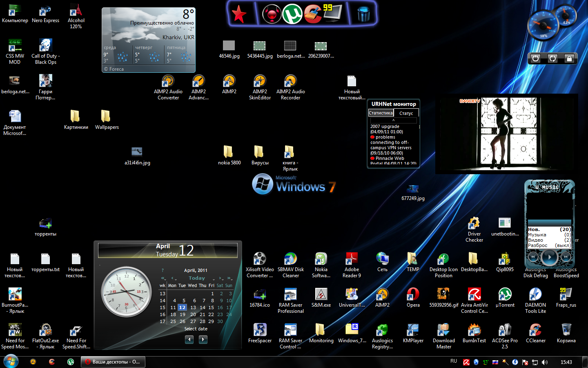Open the Fraps icon in the dock

(332, 12)
